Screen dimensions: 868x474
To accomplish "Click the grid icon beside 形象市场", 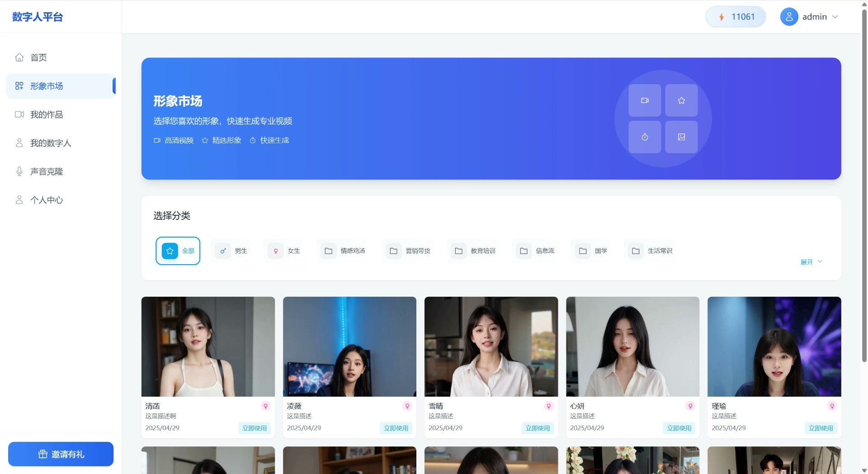I will pyautogui.click(x=19, y=86).
